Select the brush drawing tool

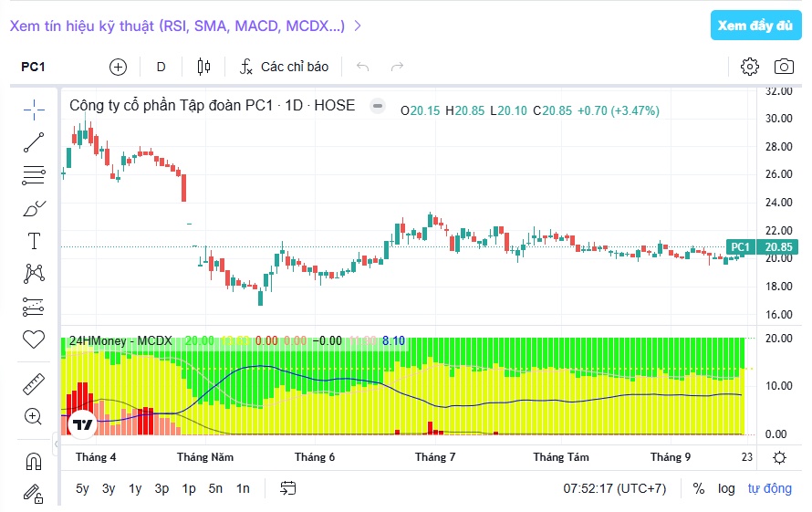[x=34, y=208]
